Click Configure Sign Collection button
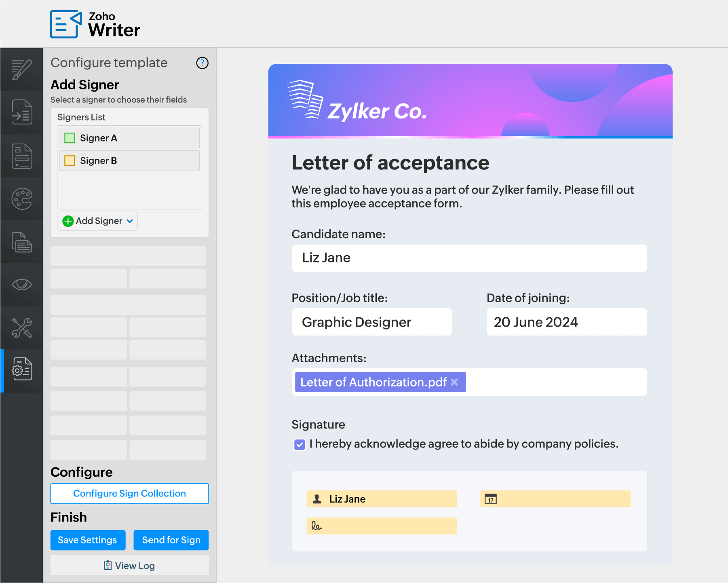 (129, 494)
